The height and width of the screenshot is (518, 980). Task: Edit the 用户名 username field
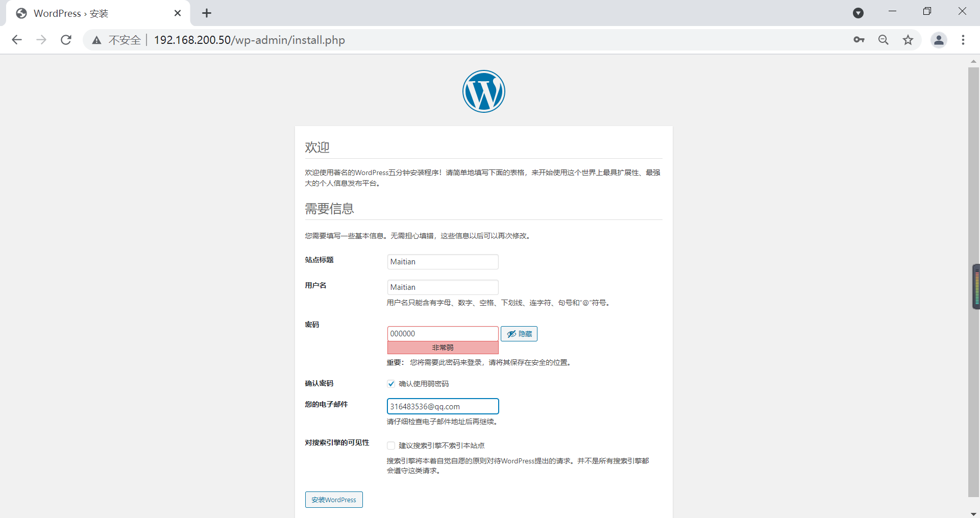coord(443,287)
